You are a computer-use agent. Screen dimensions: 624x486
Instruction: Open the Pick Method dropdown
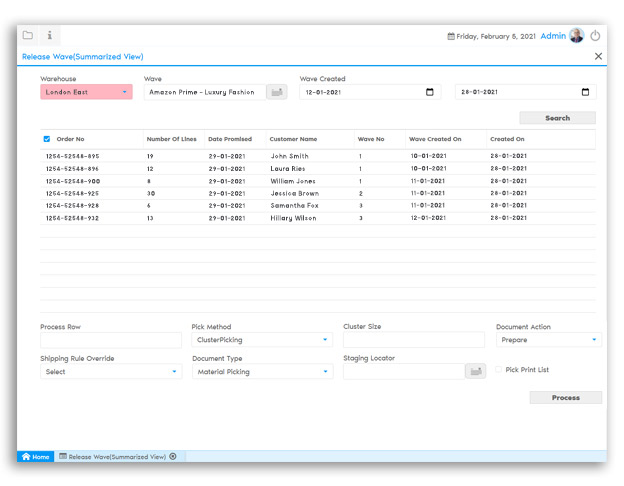pyautogui.click(x=262, y=340)
